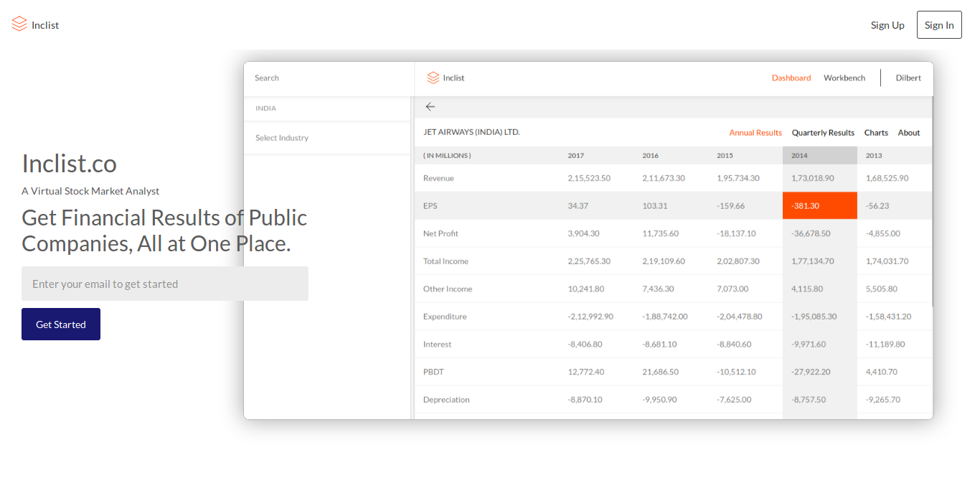Click the -9,971.60 interest value
The image size is (980, 481).
tap(809, 345)
